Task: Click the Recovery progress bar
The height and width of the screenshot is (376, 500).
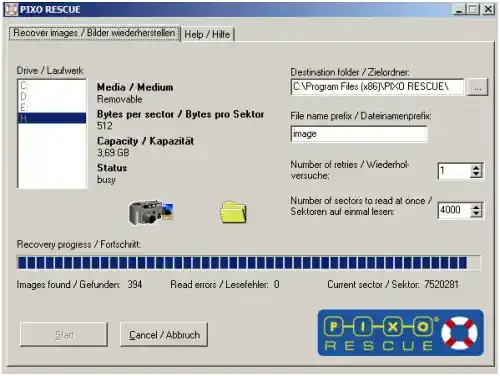Action: pyautogui.click(x=249, y=263)
